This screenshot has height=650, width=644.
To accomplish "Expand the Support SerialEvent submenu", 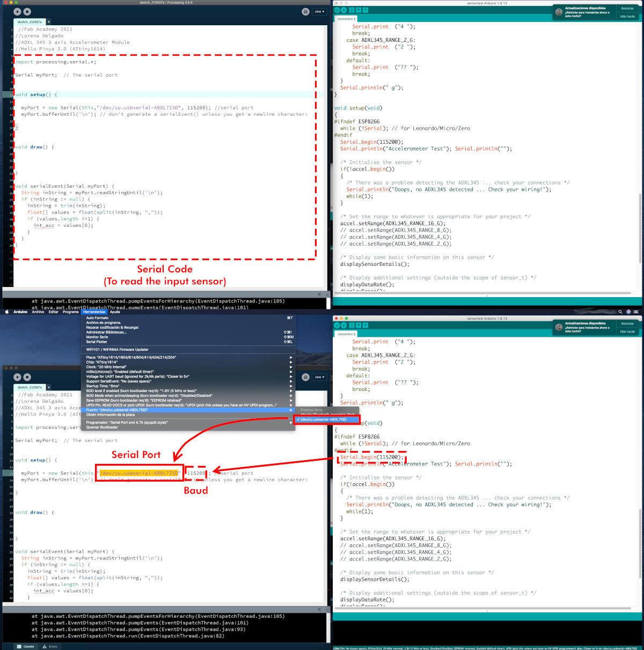I will point(189,381).
